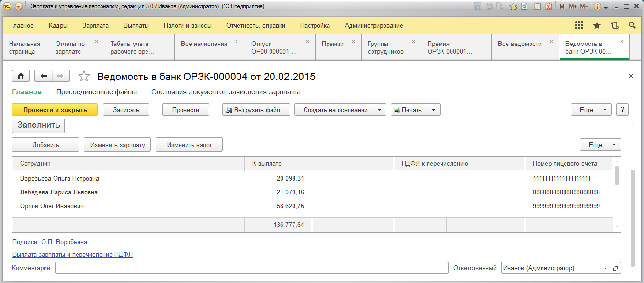Click the Изменить зарплату button
The image size is (644, 283).
point(117,145)
